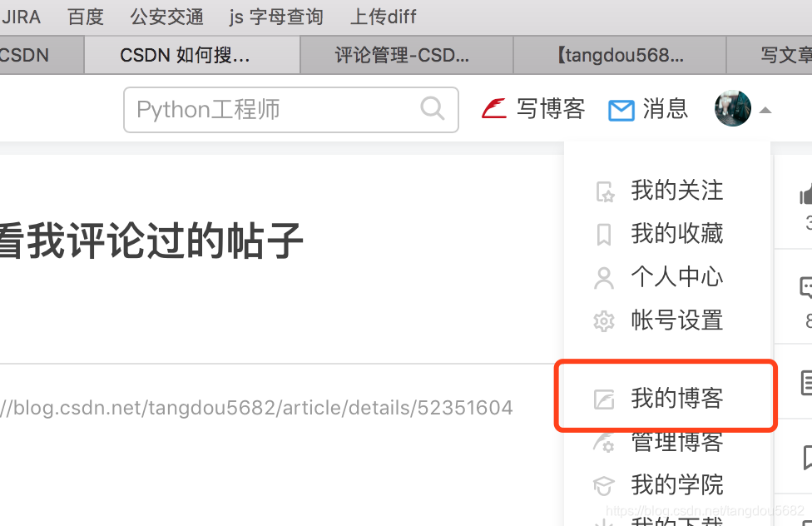Image resolution: width=812 pixels, height=526 pixels.
Task: Click the 我的学院 graduation cap icon
Action: tap(604, 485)
